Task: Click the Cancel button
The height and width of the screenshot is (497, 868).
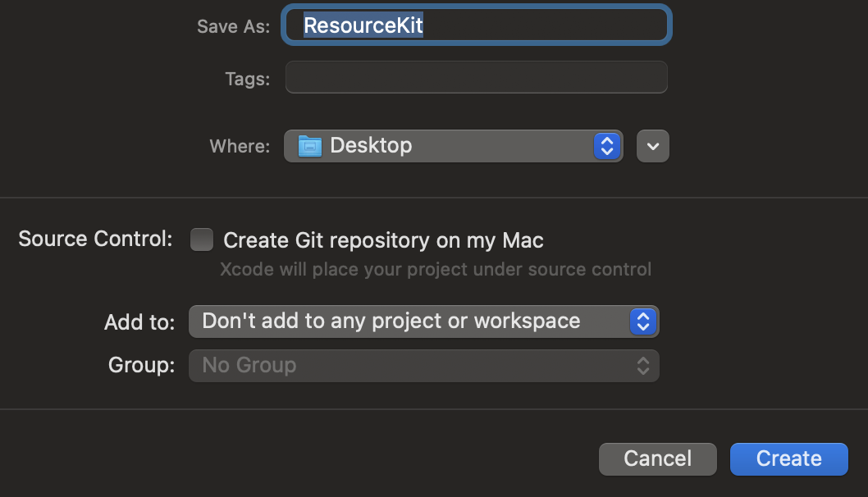Action: (658, 458)
